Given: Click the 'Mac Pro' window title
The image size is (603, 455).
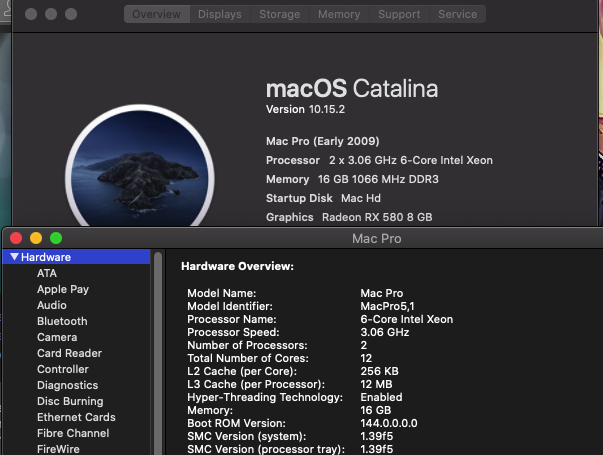Looking at the screenshot, I should [377, 238].
